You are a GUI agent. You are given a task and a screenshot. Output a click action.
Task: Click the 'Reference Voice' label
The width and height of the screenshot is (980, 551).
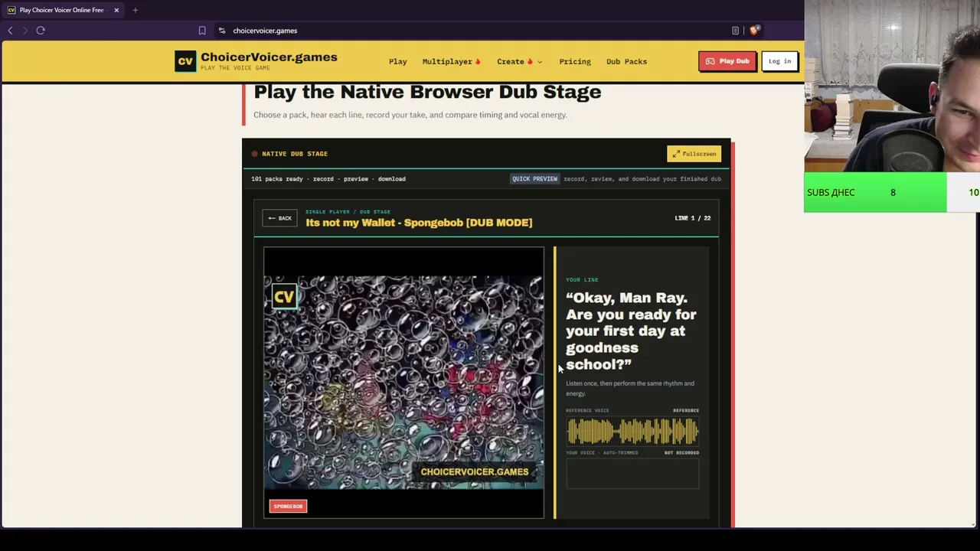[x=587, y=411]
